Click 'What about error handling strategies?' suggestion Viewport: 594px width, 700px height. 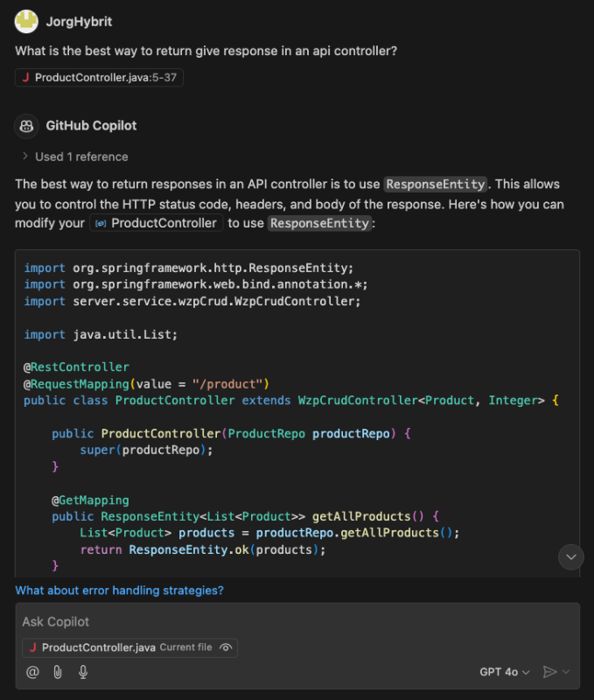[119, 591]
